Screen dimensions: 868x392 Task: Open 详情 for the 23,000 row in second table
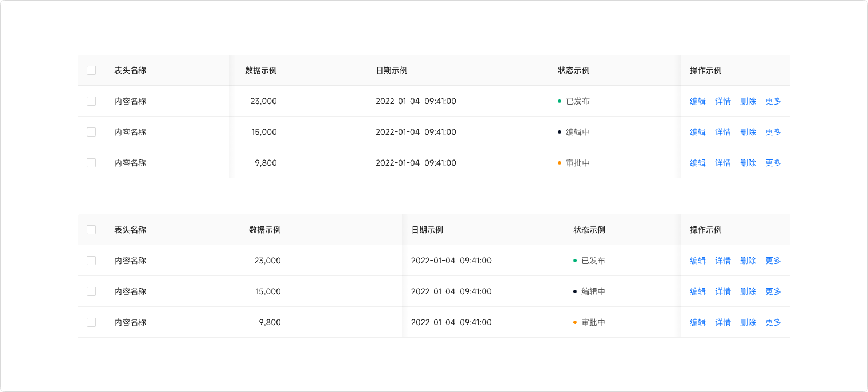coord(723,261)
